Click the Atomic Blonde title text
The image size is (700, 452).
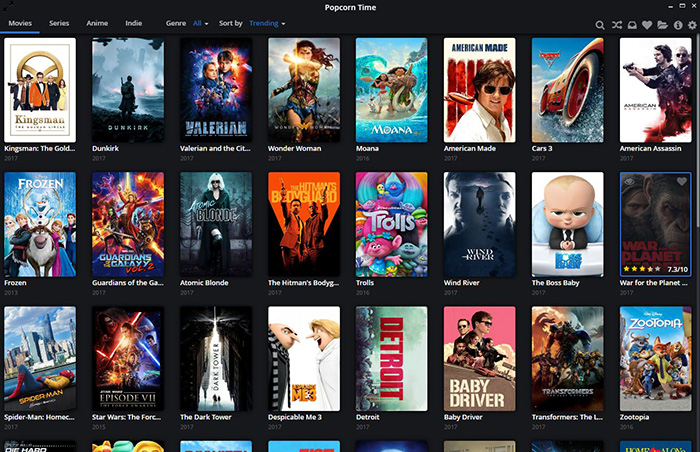[204, 283]
